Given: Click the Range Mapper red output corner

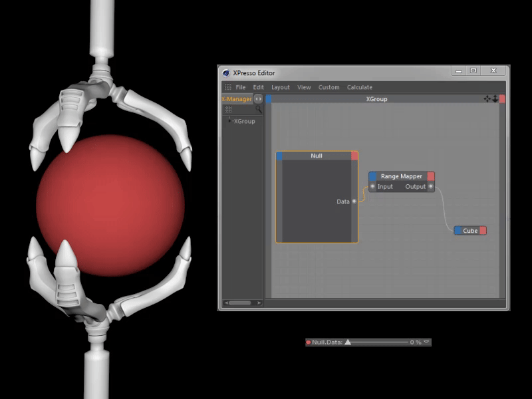Looking at the screenshot, I should pyautogui.click(x=431, y=176).
